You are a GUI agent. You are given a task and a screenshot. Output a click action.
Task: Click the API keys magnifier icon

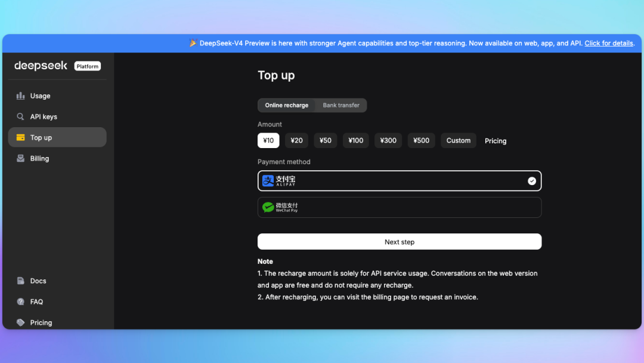[21, 116]
